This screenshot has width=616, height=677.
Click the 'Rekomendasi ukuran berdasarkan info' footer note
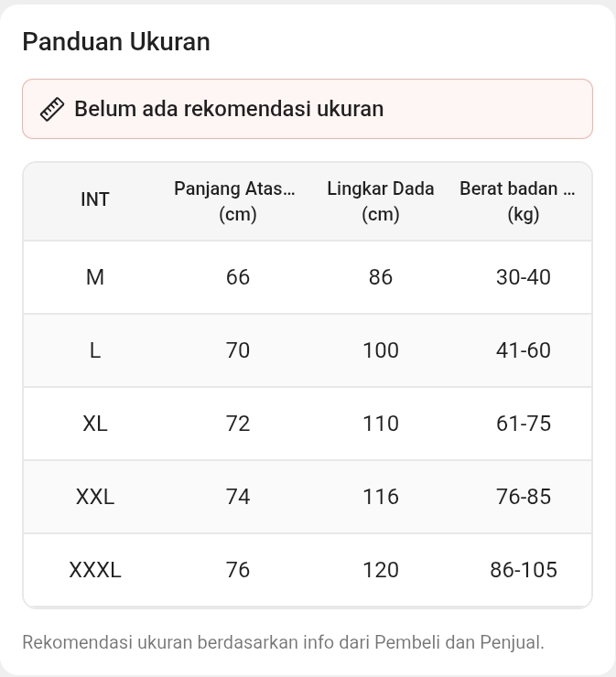[x=283, y=642]
